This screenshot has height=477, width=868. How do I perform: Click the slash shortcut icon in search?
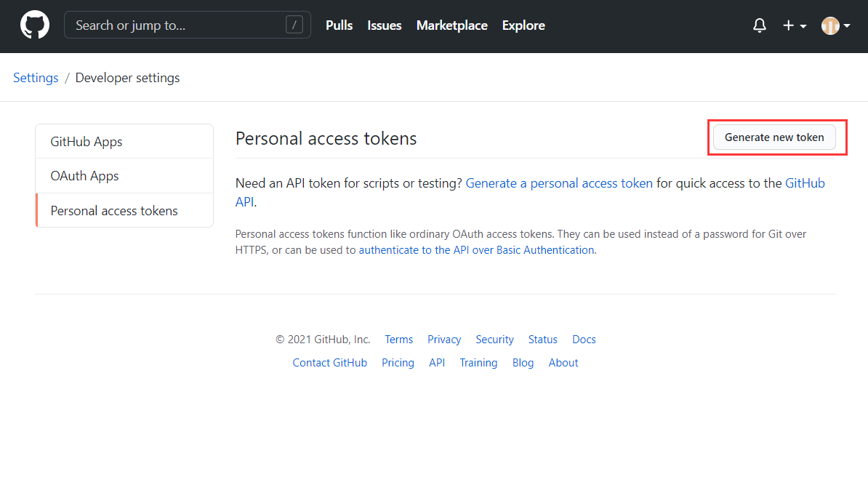pos(294,24)
